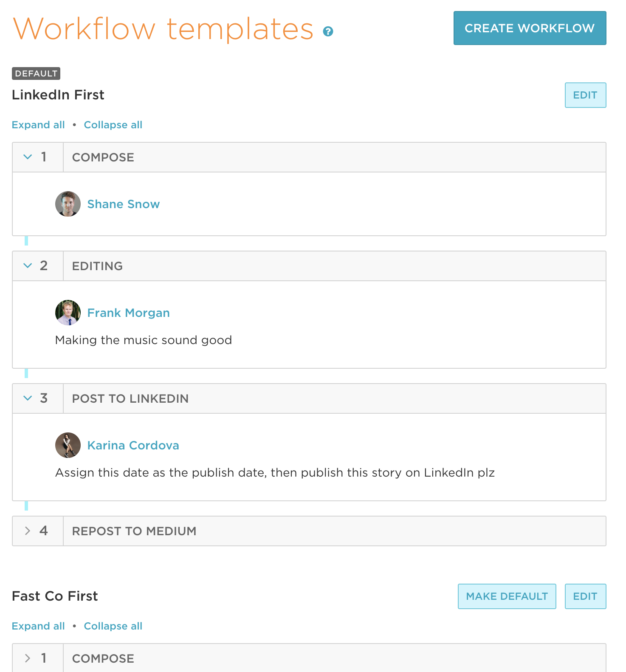
Task: Click Expand all under LinkedIn First
Action: (x=38, y=124)
